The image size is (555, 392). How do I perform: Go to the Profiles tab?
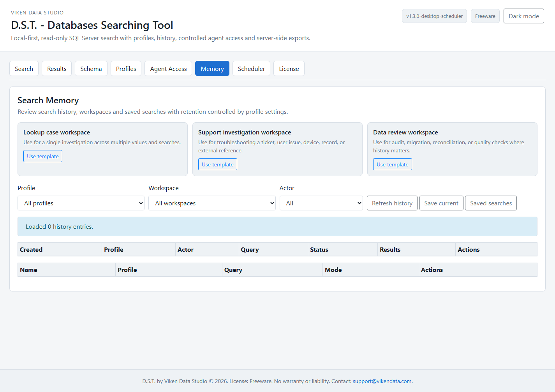126,69
